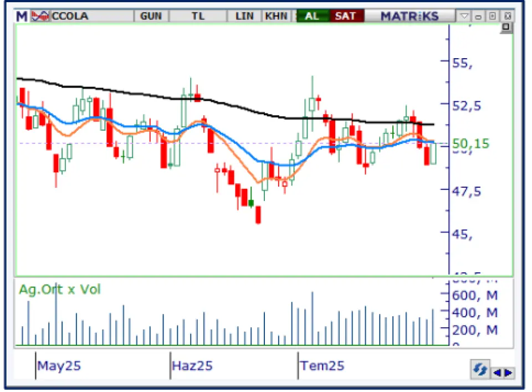Move chart forward with right arrow

click(508, 373)
